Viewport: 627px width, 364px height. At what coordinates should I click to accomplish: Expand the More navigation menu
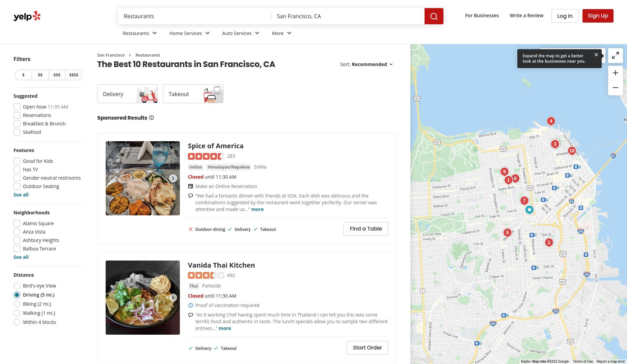281,33
